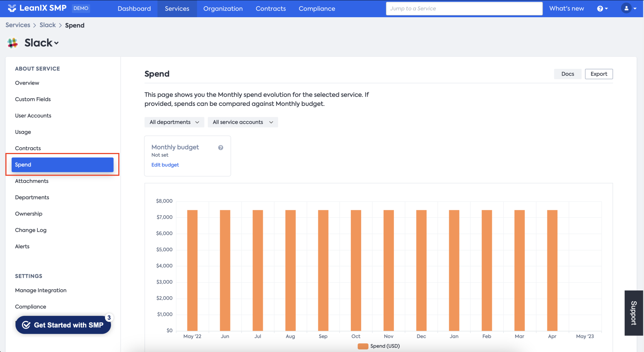Screen dimensions: 644x352
Task: Click the Feb spend bar
Action: click(487, 271)
